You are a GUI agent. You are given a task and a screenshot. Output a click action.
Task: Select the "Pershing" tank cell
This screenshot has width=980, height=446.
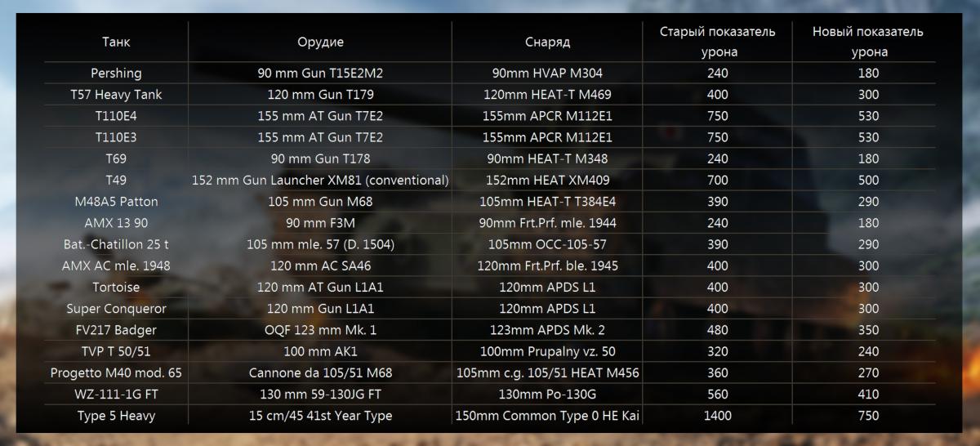[x=116, y=73]
